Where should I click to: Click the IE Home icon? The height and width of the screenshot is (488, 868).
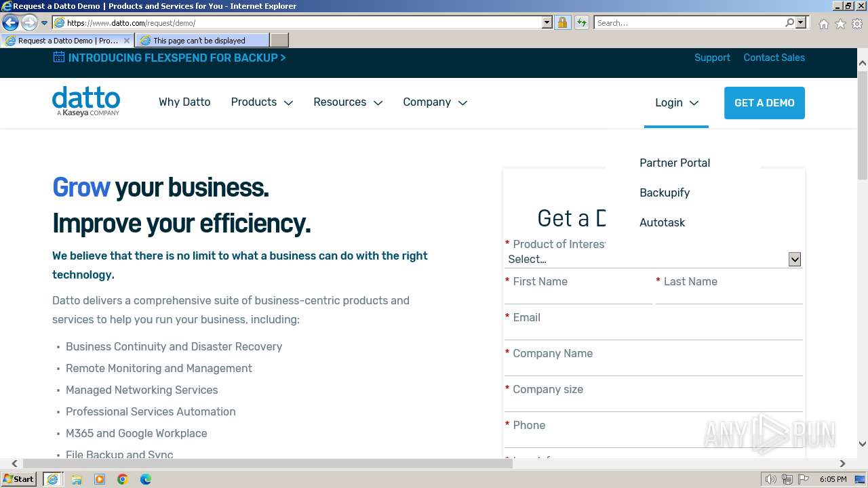point(823,24)
